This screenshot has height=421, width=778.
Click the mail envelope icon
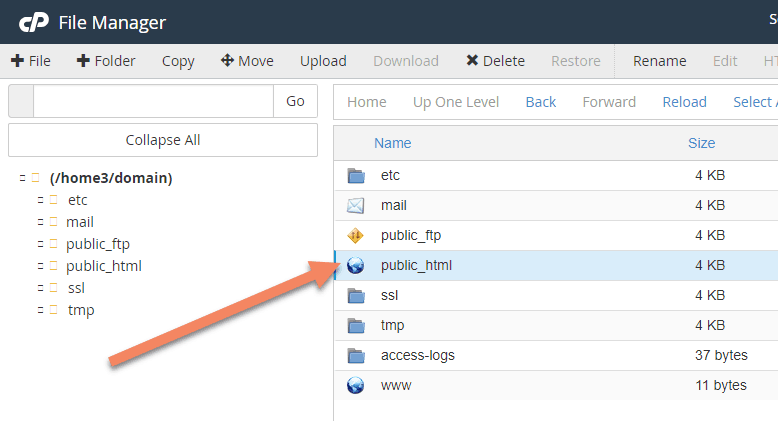[356, 206]
